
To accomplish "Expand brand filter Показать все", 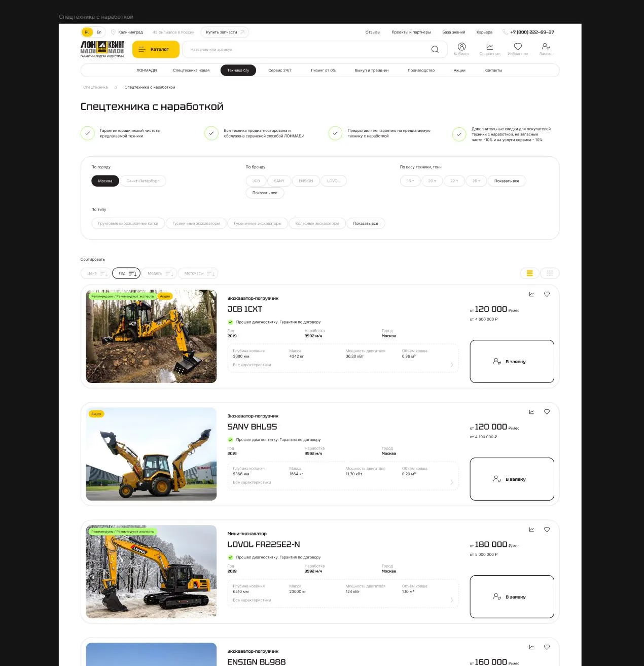I will 265,193.
